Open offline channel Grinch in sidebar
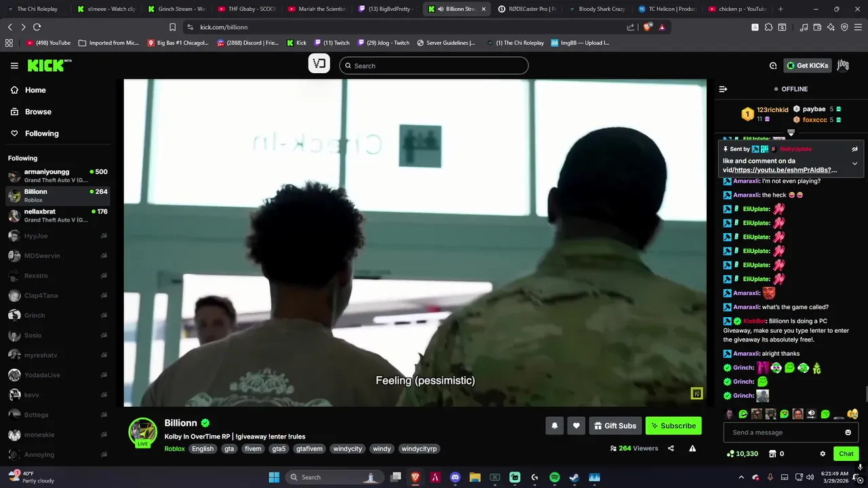This screenshot has height=488, width=868. pyautogui.click(x=58, y=315)
